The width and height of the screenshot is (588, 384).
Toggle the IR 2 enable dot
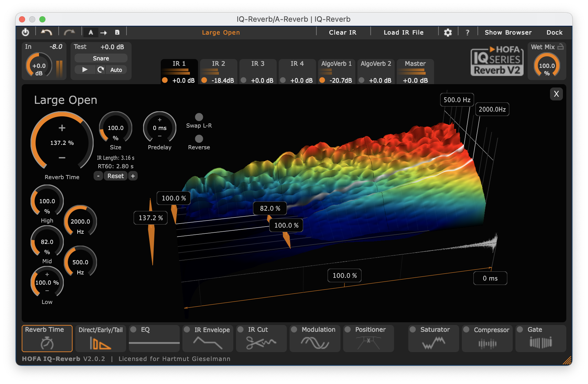click(x=204, y=80)
